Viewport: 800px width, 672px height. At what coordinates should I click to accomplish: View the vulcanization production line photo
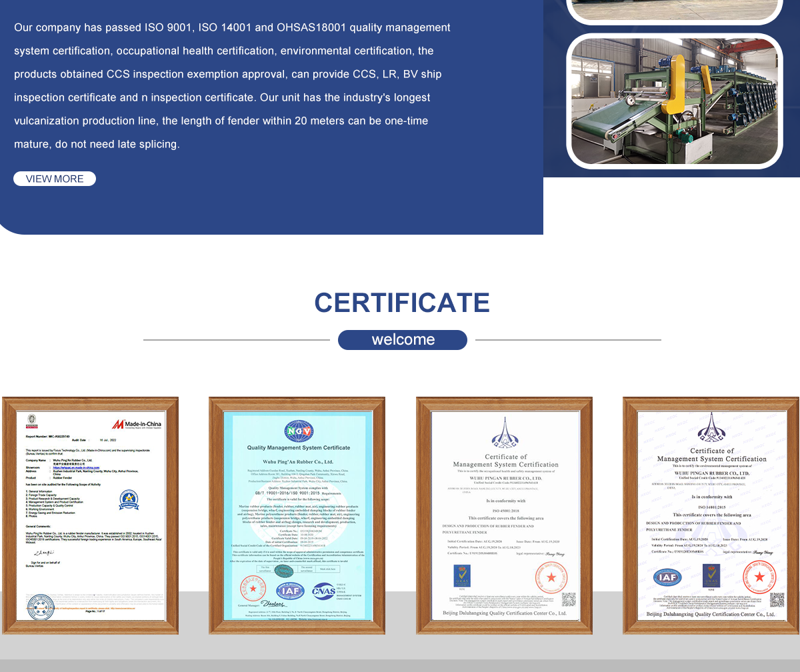(675, 101)
